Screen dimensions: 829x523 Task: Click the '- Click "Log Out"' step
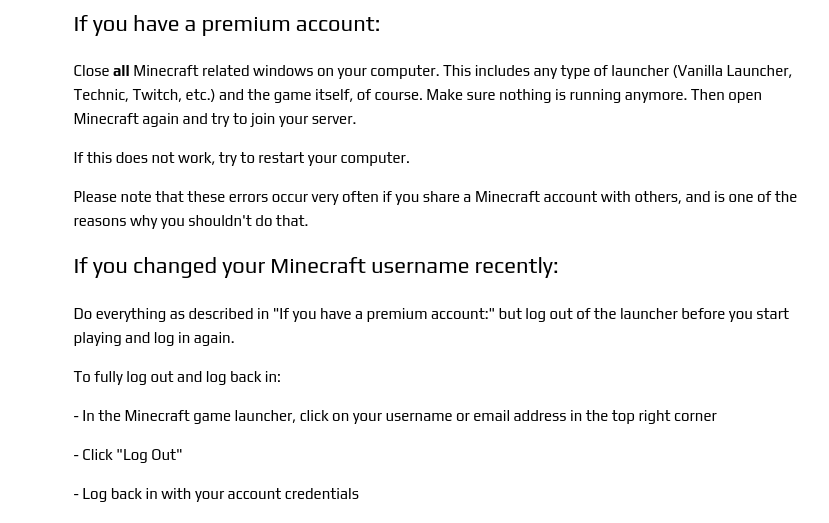tap(128, 455)
